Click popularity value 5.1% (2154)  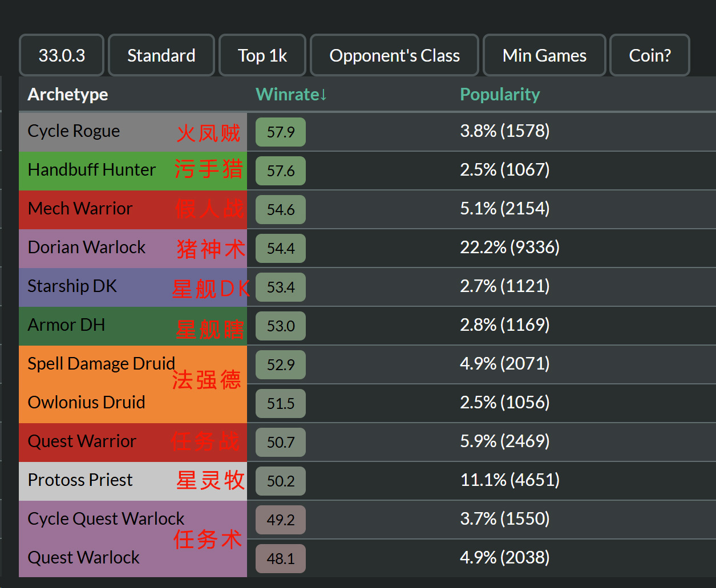point(505,209)
